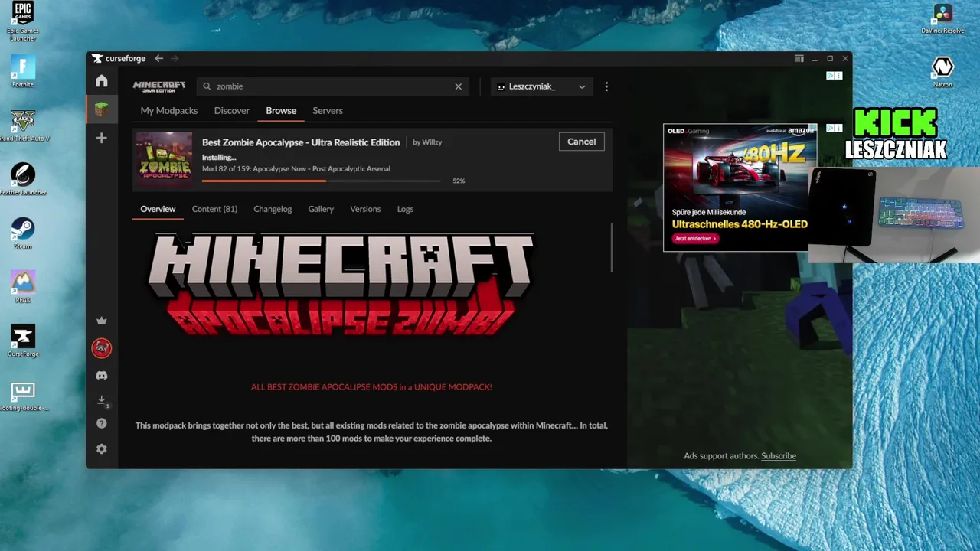Expand the Leszczyniak_ profile dropdown
Image resolution: width=980 pixels, height=551 pixels.
(541, 86)
